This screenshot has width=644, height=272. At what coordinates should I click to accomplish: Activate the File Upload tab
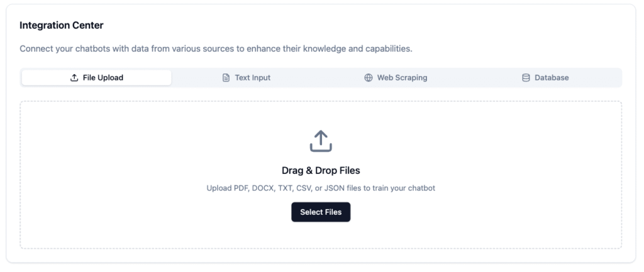[x=96, y=77]
